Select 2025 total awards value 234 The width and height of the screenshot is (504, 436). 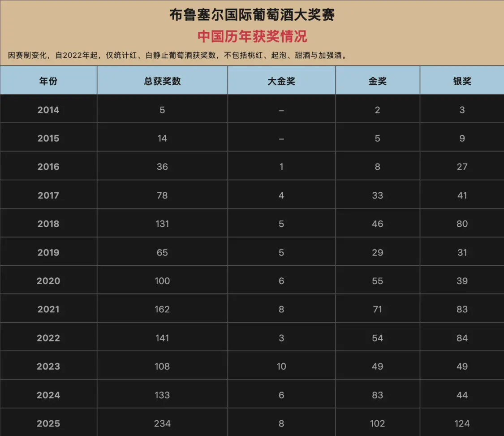[162, 423]
